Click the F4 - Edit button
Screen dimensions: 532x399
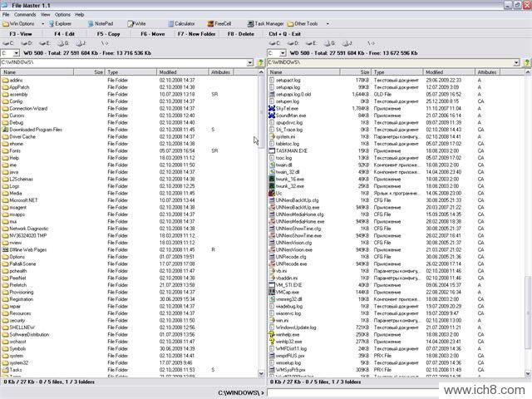pyautogui.click(x=65, y=34)
